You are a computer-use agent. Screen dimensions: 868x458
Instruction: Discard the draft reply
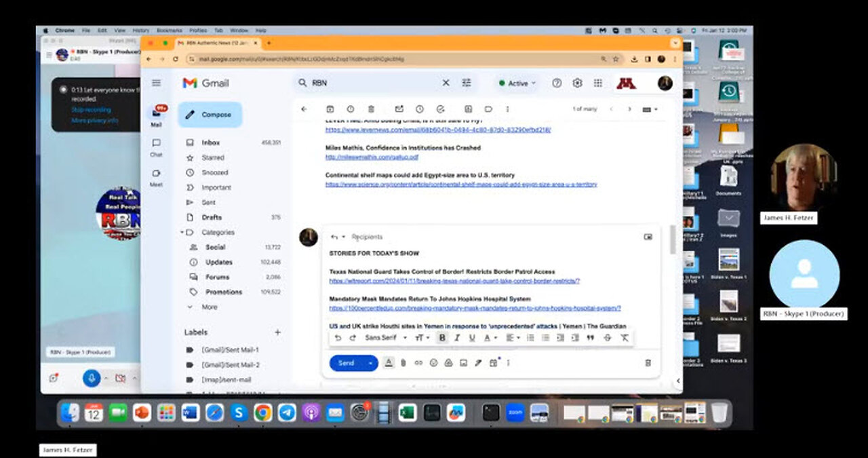pos(648,363)
